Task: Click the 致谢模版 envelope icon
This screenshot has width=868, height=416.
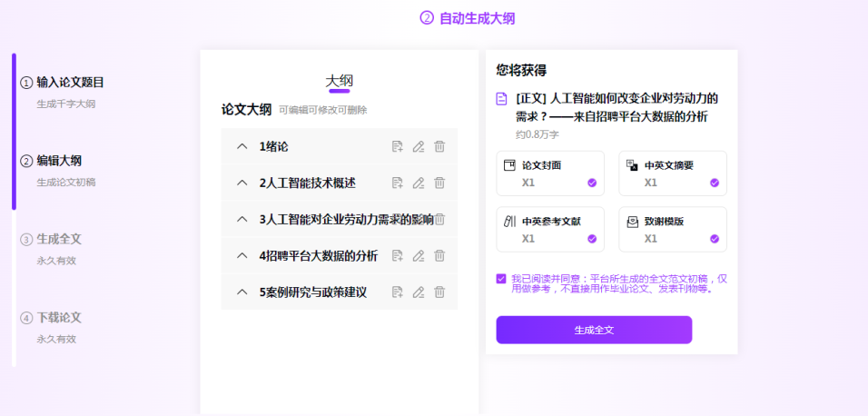Action: (632, 222)
